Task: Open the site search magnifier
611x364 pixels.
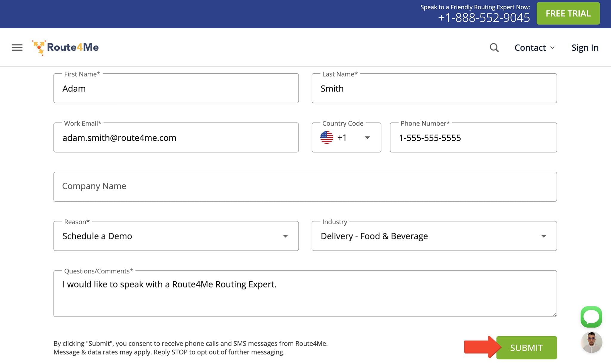Action: coord(494,48)
